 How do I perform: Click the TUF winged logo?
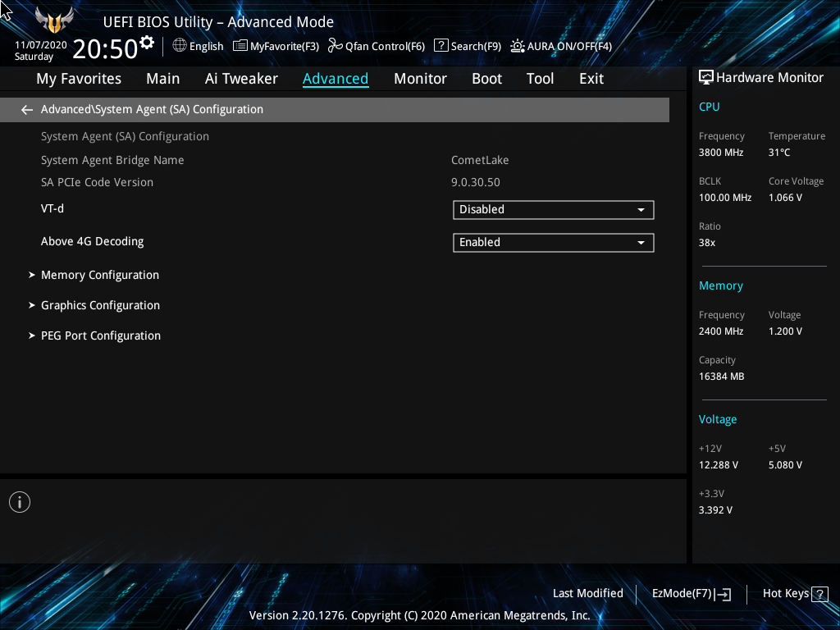coord(54,20)
